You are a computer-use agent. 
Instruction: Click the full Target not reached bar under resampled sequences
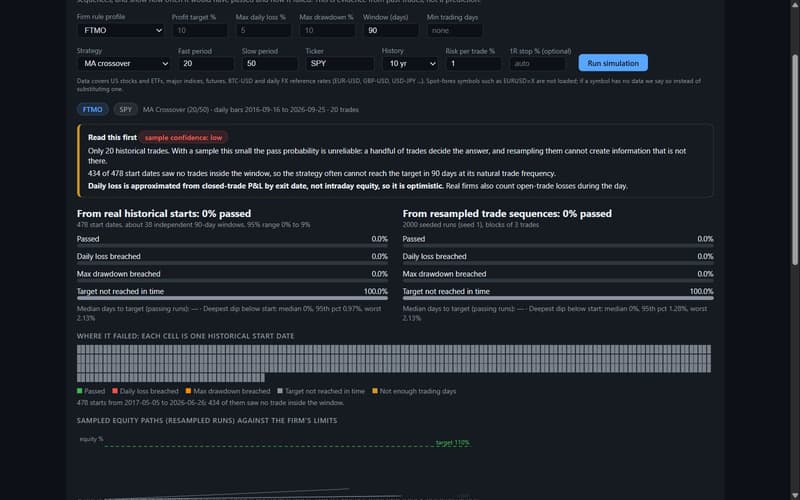point(558,298)
